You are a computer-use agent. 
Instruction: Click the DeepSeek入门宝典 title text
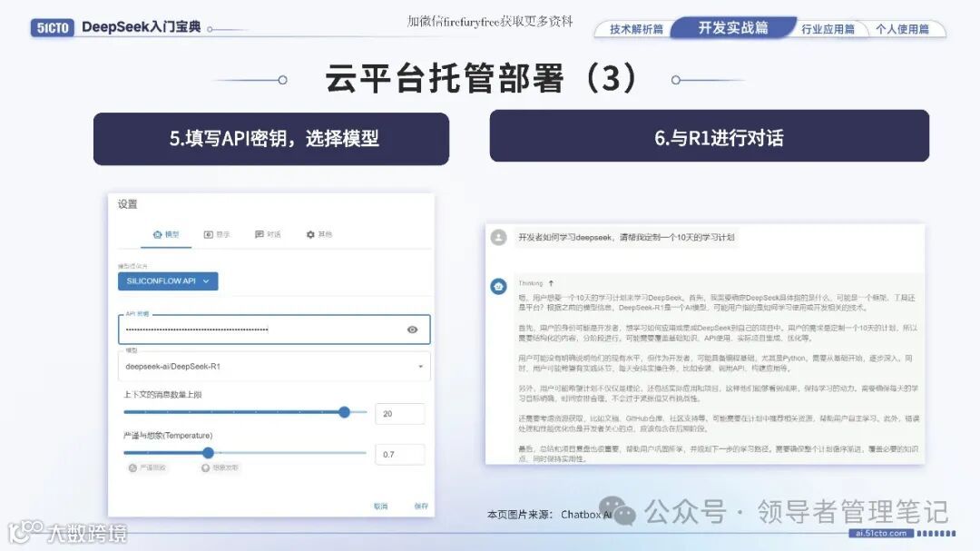(142, 27)
